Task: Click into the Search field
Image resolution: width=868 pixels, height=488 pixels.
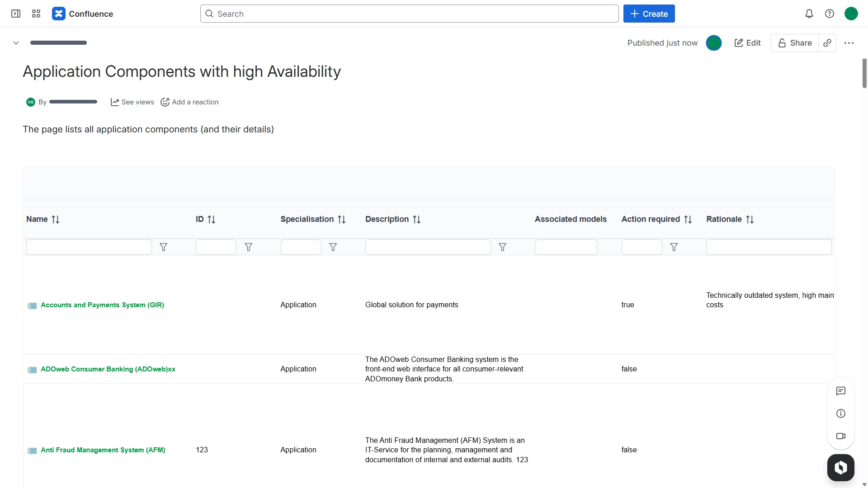Action: tap(409, 14)
